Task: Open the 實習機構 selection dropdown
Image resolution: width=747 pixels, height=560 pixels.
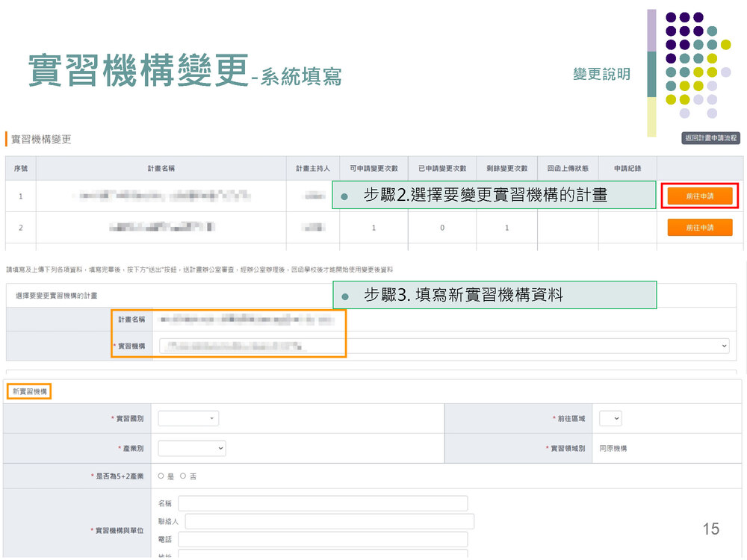Action: (x=444, y=346)
